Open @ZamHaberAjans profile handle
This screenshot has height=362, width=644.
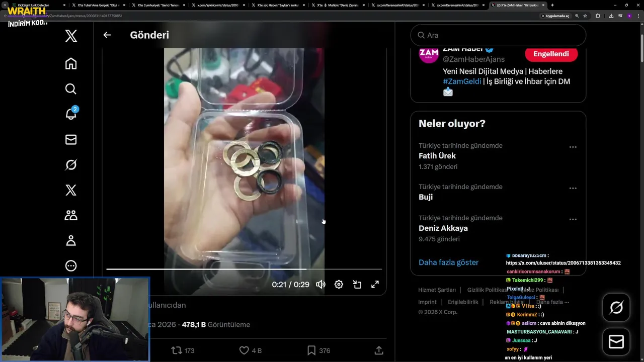coord(473,59)
